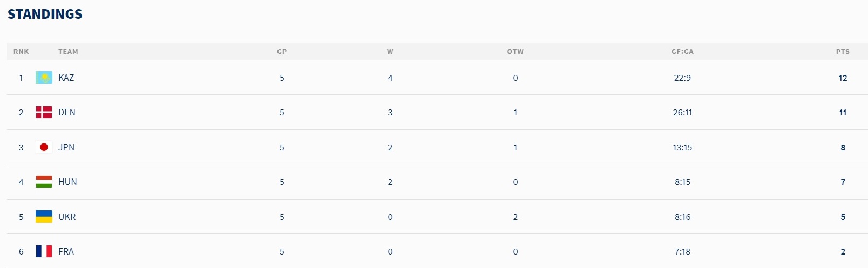Screen dimensions: 868x268
Task: Select the JPN team name
Action: 66,147
